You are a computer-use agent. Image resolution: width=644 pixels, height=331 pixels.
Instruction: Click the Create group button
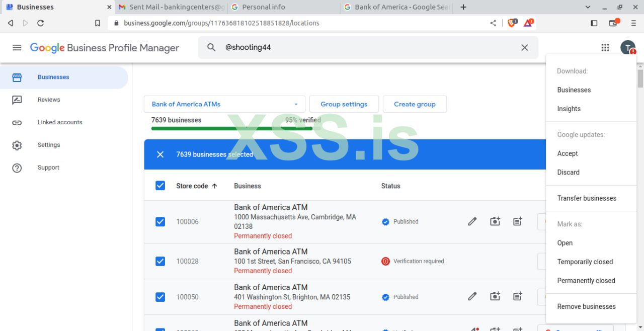click(x=415, y=104)
